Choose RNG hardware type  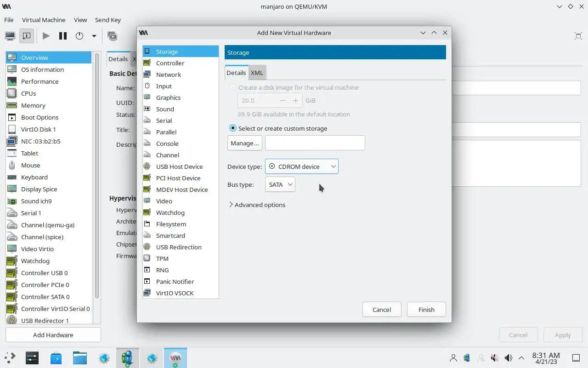pos(181,270)
